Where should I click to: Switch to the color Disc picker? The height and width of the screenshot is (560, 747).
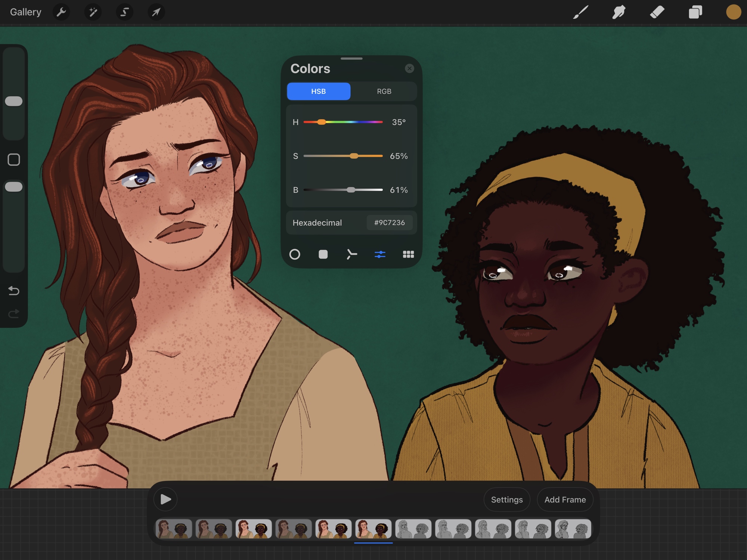click(295, 254)
